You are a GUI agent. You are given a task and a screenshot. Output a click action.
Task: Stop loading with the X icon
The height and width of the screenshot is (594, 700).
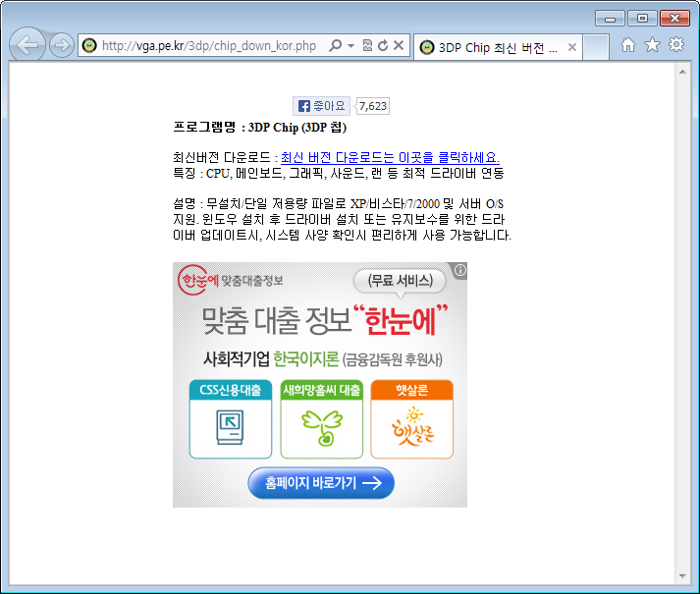click(x=399, y=45)
